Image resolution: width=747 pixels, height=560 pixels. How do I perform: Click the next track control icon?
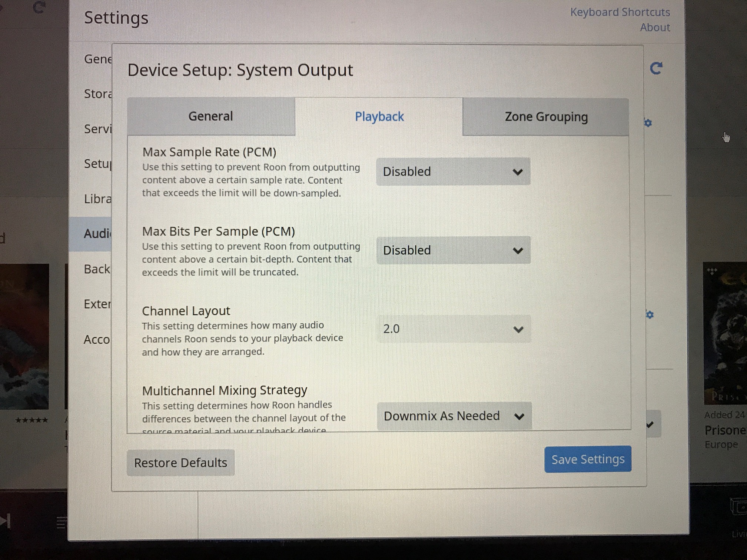pyautogui.click(x=5, y=521)
